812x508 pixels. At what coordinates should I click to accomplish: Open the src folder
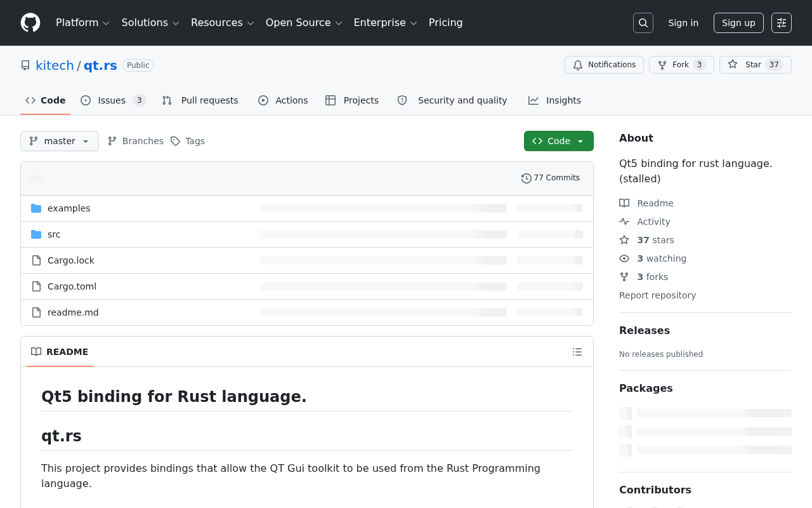tap(54, 234)
